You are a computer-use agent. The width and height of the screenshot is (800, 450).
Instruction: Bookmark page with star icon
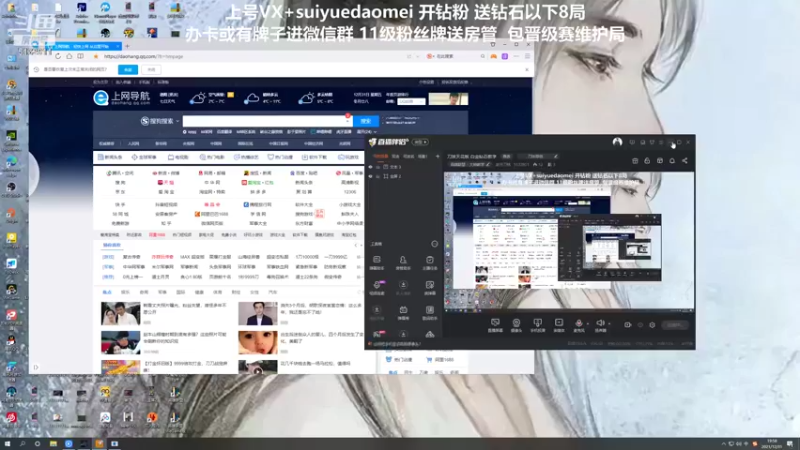pos(95,56)
